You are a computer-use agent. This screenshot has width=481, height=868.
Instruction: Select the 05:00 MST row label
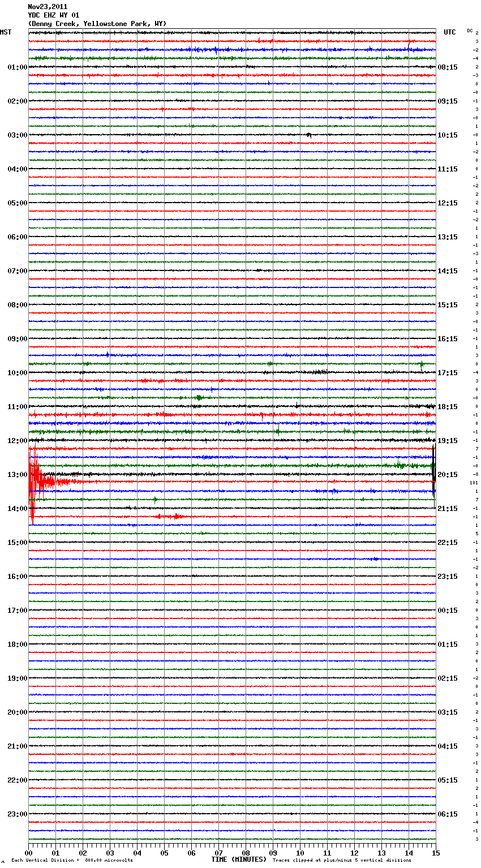tap(18, 203)
